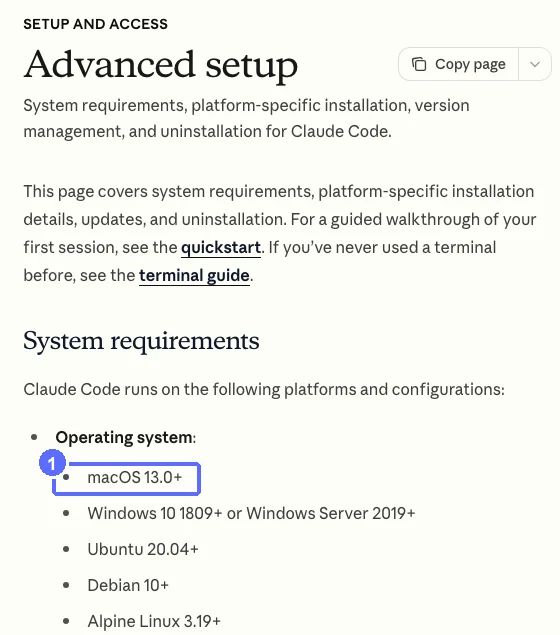Follow the terminal guide link
The width and height of the screenshot is (560, 635).
(x=194, y=276)
